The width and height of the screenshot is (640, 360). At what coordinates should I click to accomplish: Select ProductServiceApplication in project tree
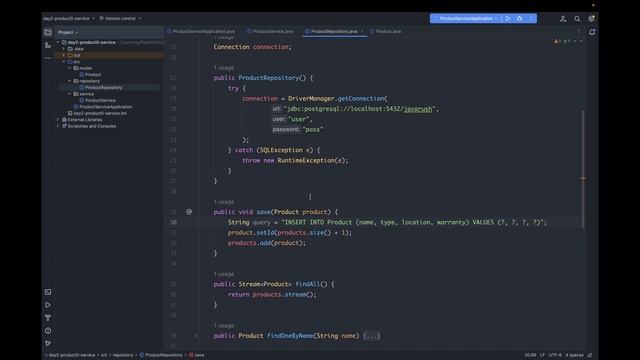[103, 107]
